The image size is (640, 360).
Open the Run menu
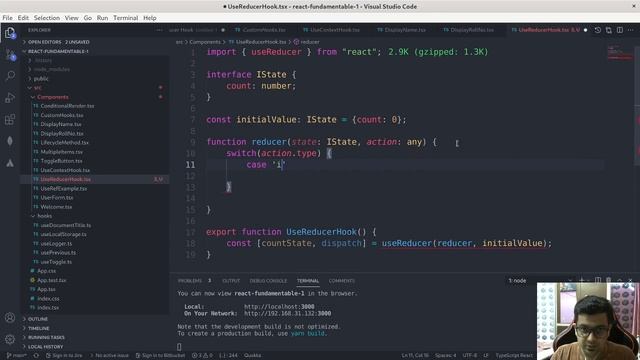pyautogui.click(x=102, y=18)
